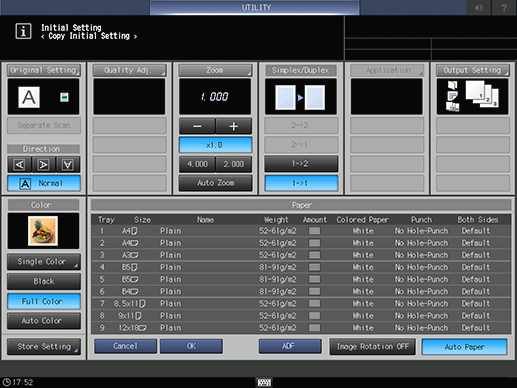
Task: Click the keyboard icon in bottom bar
Action: coord(264,382)
